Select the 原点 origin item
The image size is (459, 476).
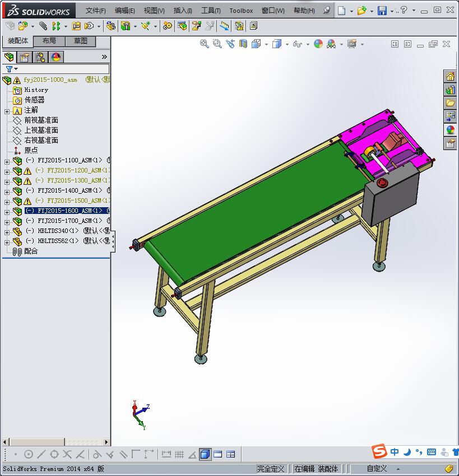[31, 150]
